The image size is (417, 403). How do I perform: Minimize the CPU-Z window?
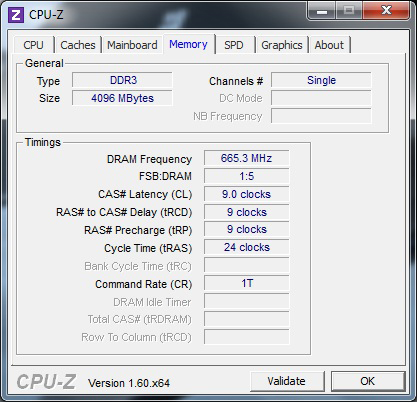coord(322,11)
